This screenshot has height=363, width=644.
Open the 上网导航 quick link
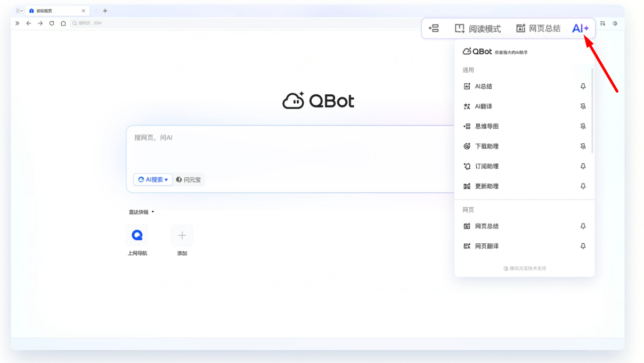tap(137, 235)
